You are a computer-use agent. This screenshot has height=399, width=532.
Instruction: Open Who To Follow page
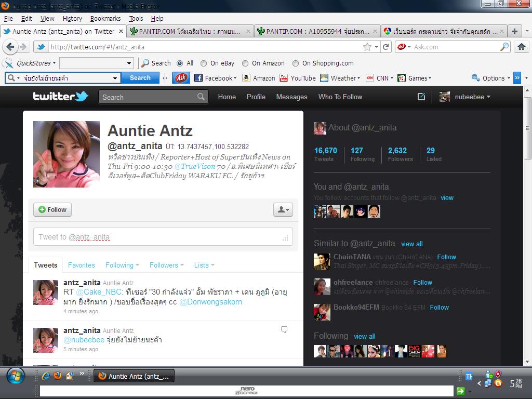pyautogui.click(x=340, y=97)
